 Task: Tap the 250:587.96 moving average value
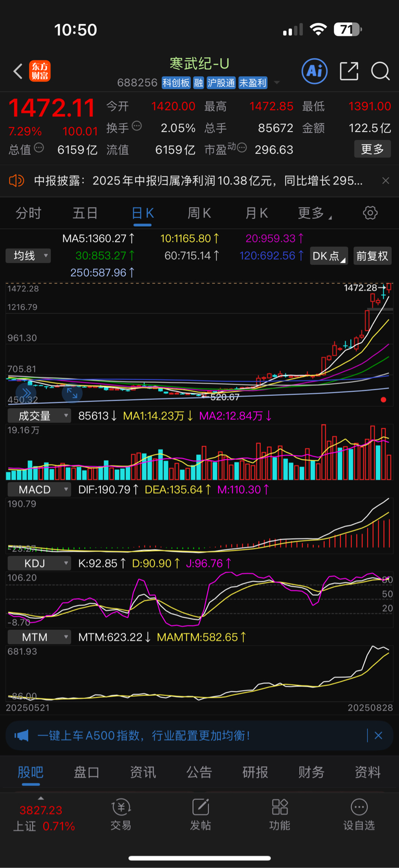(x=102, y=273)
